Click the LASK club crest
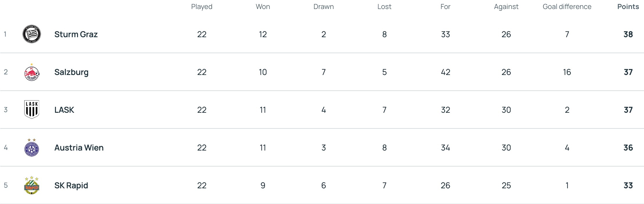 32,110
